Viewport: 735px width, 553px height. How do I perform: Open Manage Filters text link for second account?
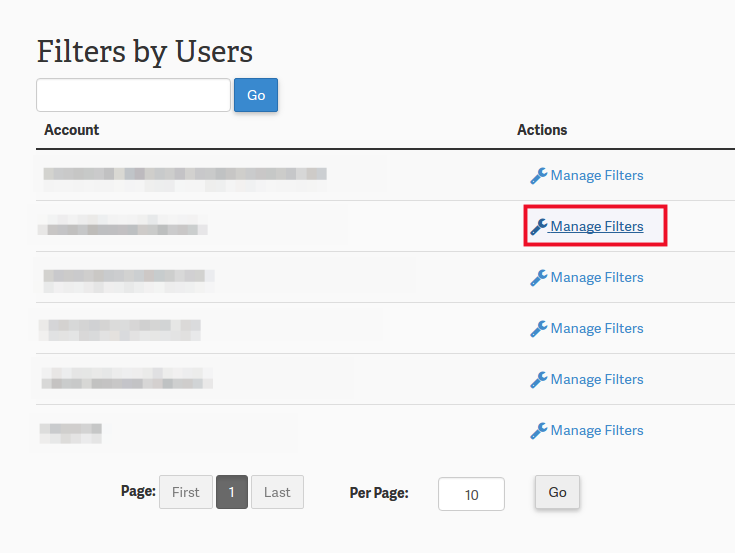(x=597, y=227)
